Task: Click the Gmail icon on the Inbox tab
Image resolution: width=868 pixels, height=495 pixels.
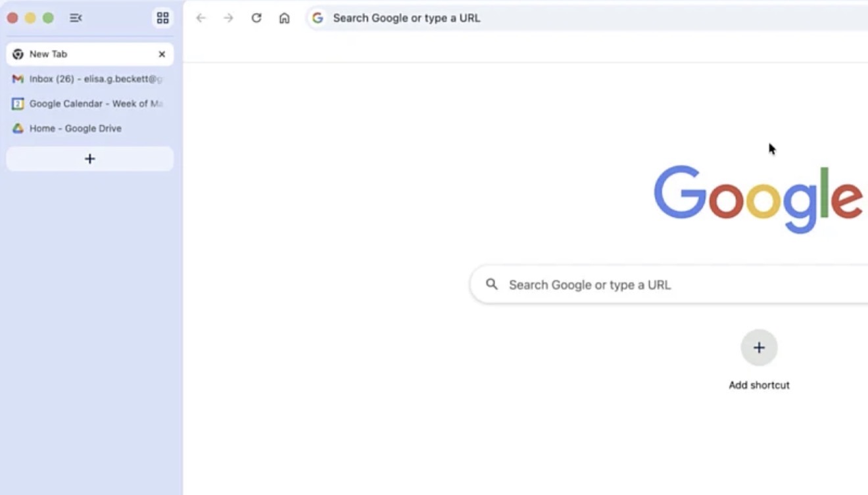Action: click(x=16, y=79)
